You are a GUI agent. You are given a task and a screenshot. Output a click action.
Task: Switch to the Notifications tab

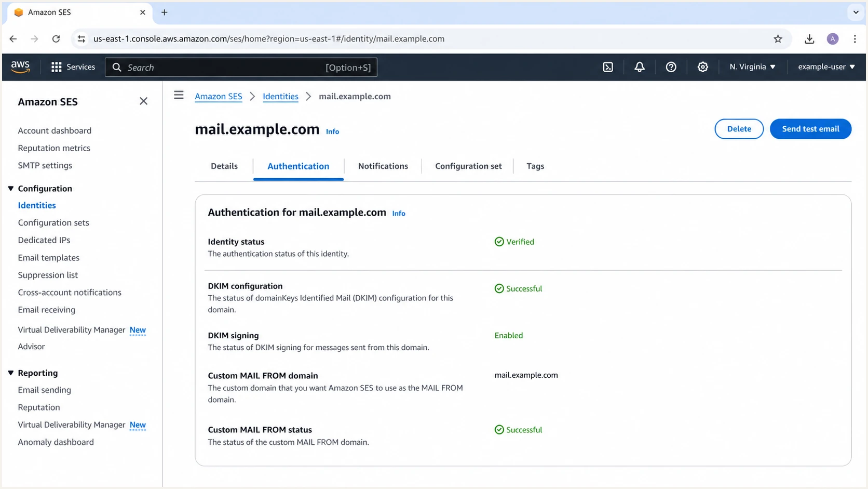click(x=383, y=166)
